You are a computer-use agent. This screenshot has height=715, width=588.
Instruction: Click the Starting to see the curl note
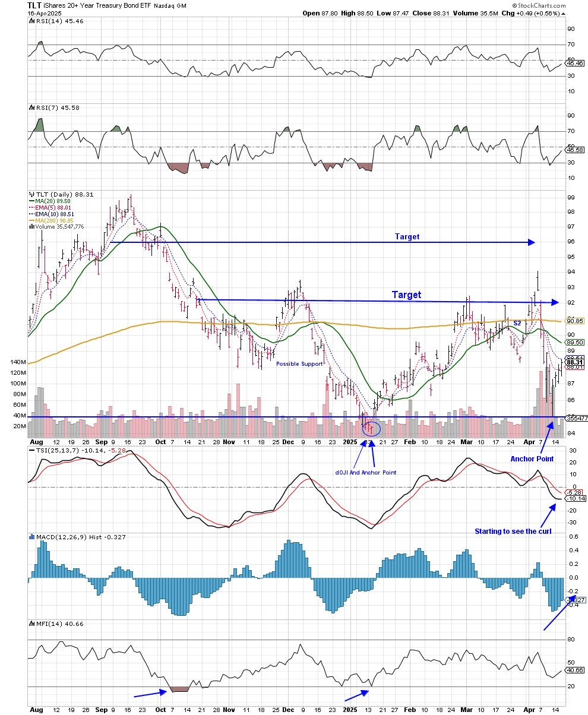[x=513, y=531]
